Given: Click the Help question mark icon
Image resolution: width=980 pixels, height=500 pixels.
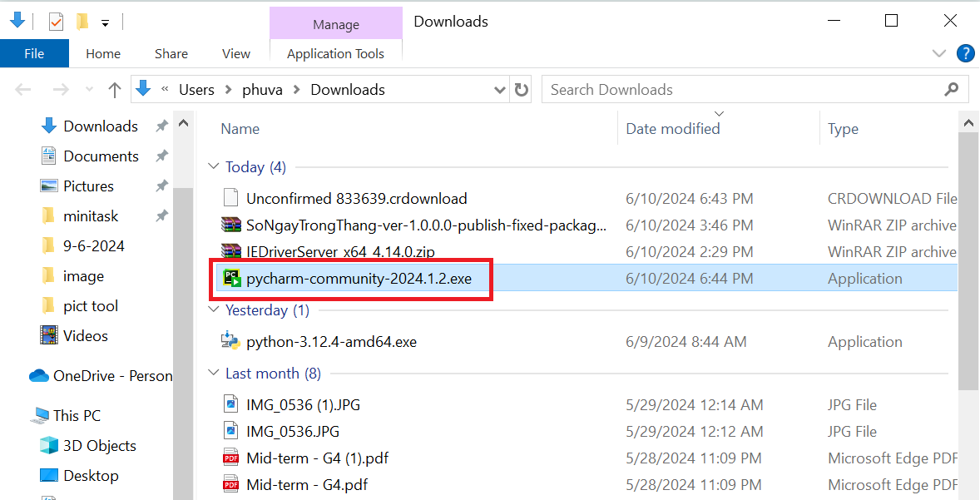Looking at the screenshot, I should click(965, 53).
